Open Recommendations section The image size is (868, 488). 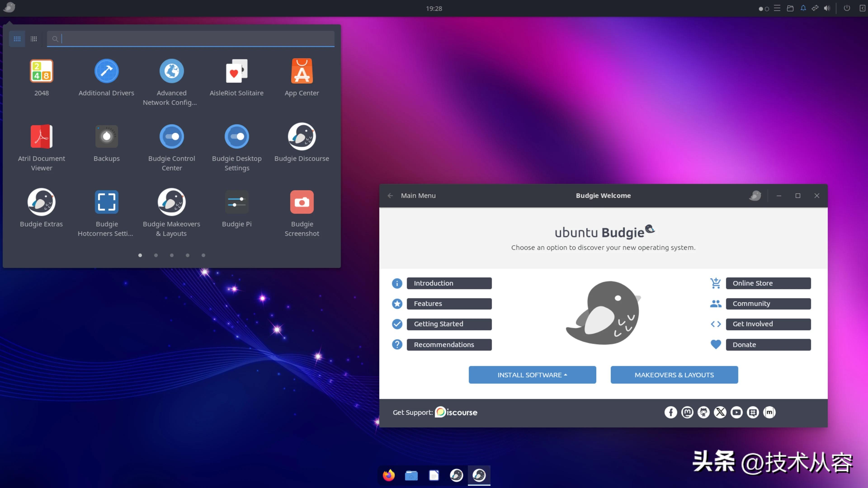coord(449,345)
